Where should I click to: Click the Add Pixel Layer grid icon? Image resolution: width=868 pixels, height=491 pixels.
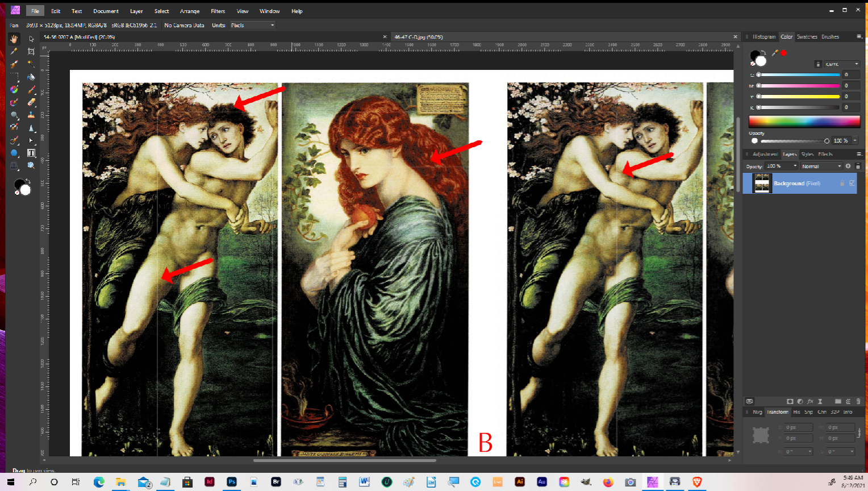tap(848, 401)
